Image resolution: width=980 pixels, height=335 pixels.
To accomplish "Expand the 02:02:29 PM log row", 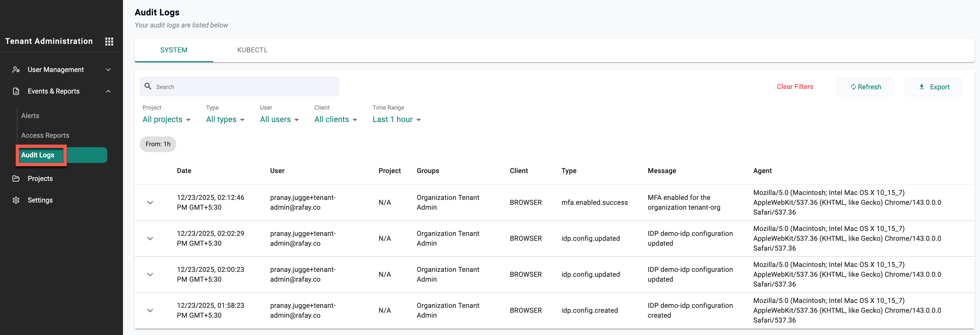I will pos(150,239).
